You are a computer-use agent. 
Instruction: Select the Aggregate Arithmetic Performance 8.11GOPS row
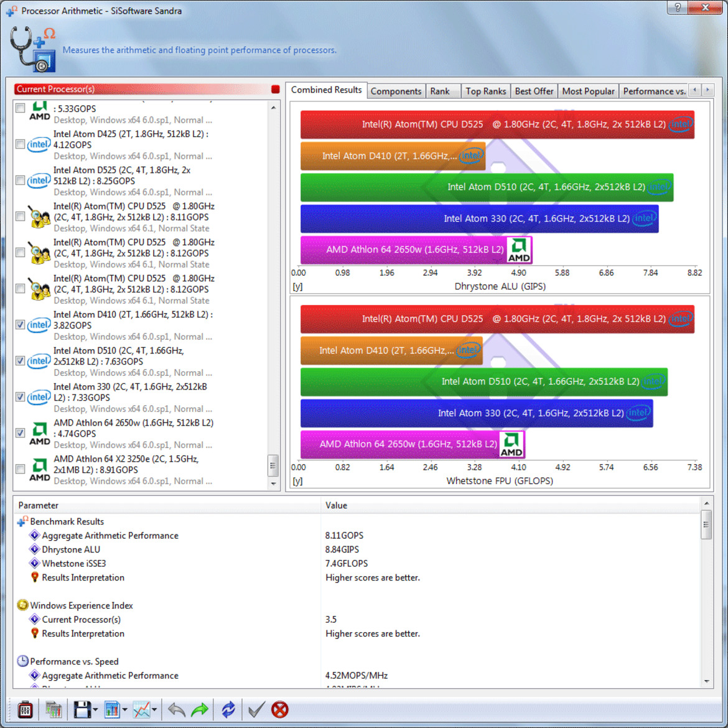click(x=357, y=535)
